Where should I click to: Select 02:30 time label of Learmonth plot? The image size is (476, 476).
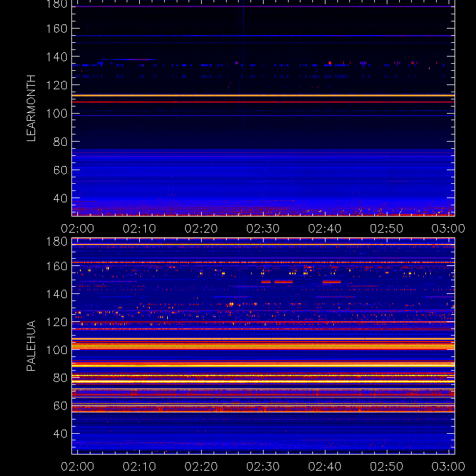pos(263,228)
